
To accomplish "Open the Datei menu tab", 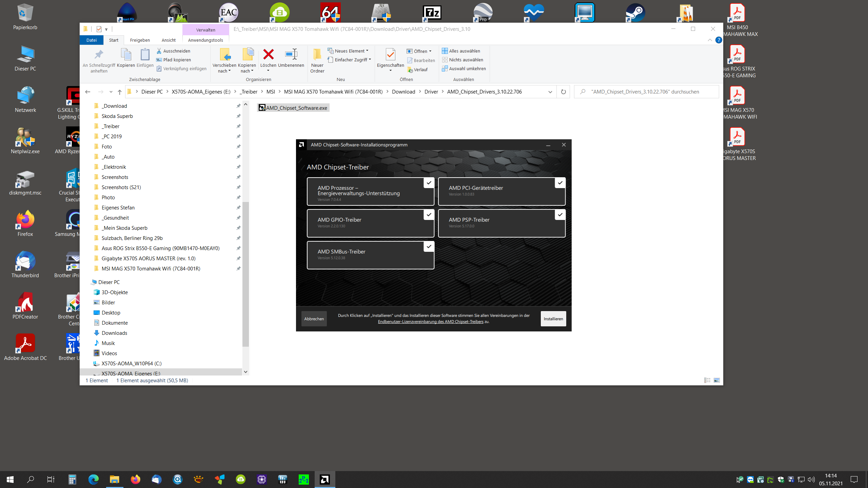I will (x=92, y=40).
